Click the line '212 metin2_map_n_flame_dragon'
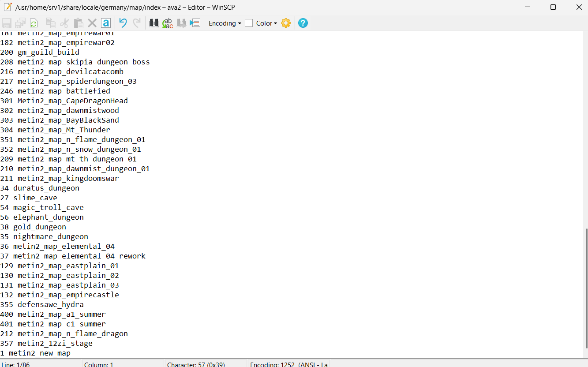 [64, 333]
